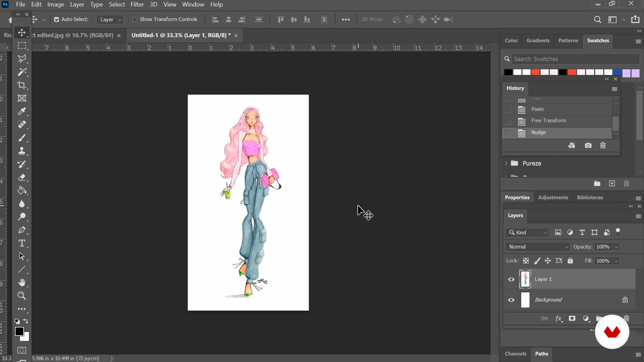Open more align options (three dots)

click(x=345, y=19)
